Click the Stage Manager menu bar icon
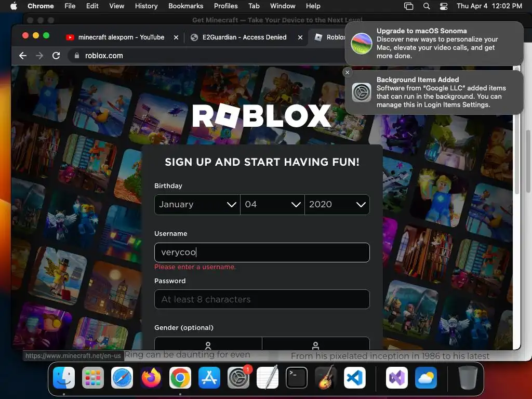The height and width of the screenshot is (399, 532). coord(408,6)
